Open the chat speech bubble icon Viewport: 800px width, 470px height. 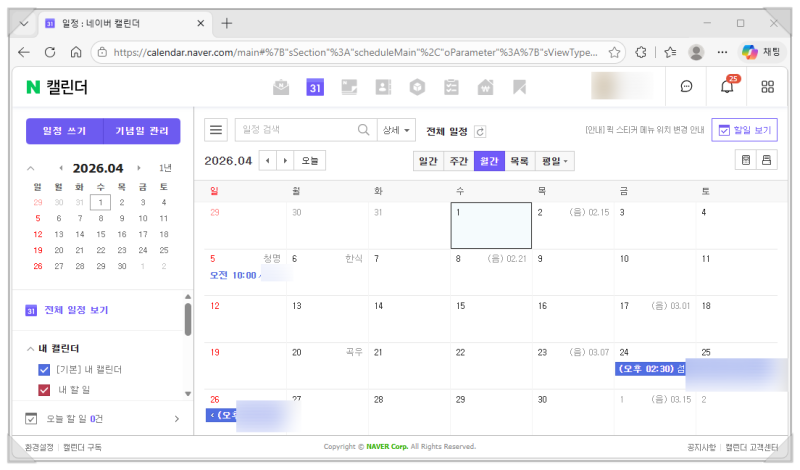(x=686, y=87)
